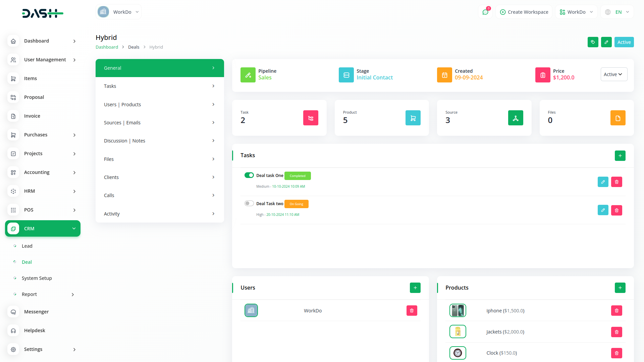Navigate to Deals via breadcrumb link
This screenshot has width=644, height=362.
click(x=133, y=47)
